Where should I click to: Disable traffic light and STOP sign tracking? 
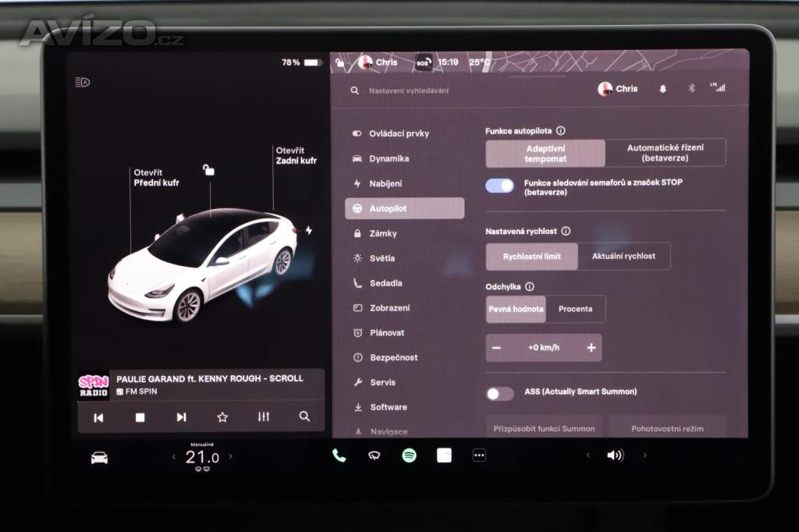coord(499,186)
